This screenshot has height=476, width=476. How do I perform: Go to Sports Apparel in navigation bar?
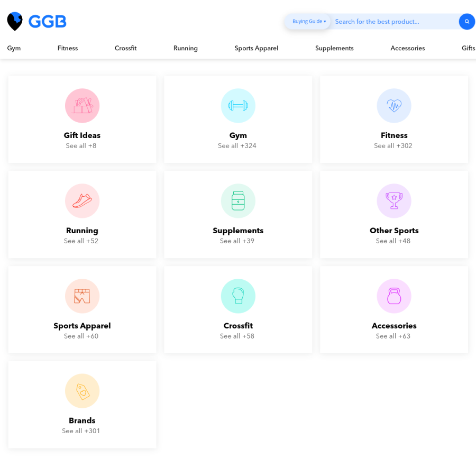[257, 48]
